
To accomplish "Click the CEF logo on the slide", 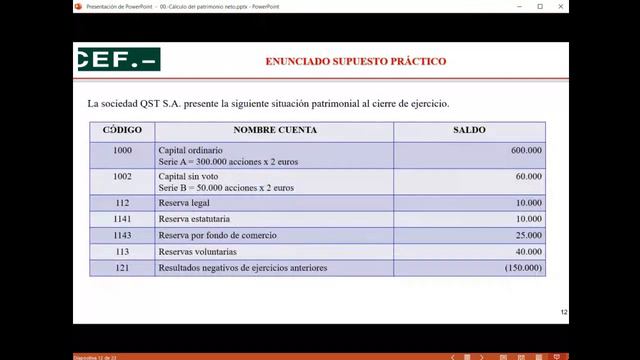I will click(x=119, y=59).
